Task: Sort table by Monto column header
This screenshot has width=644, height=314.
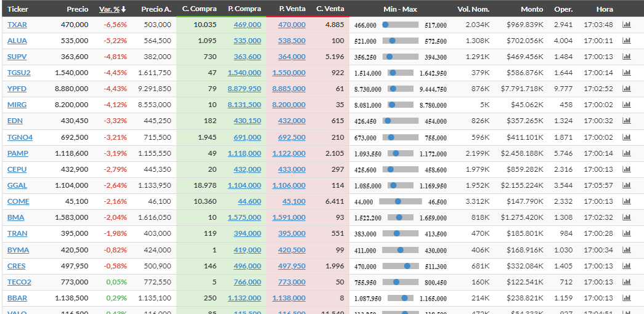Action: click(532, 9)
